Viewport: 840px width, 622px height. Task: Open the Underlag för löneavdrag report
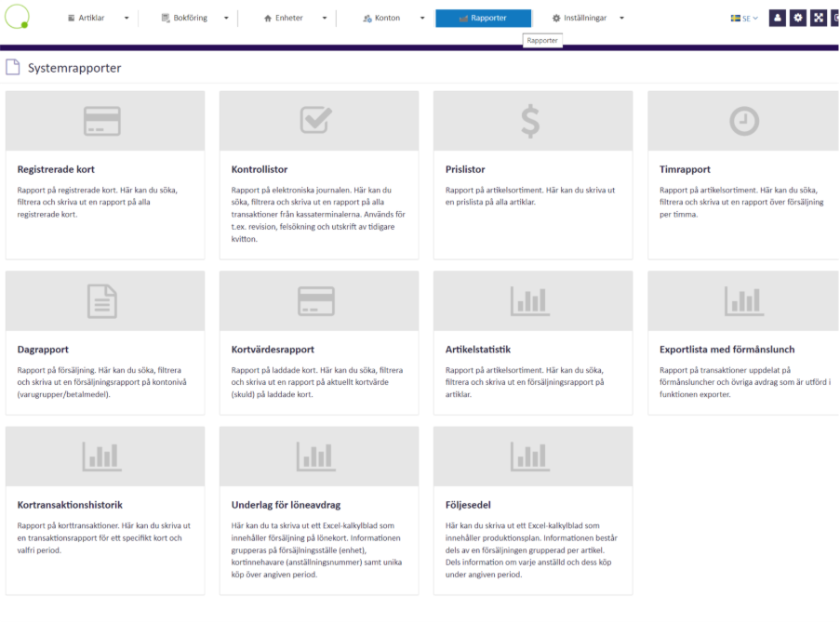(x=286, y=505)
